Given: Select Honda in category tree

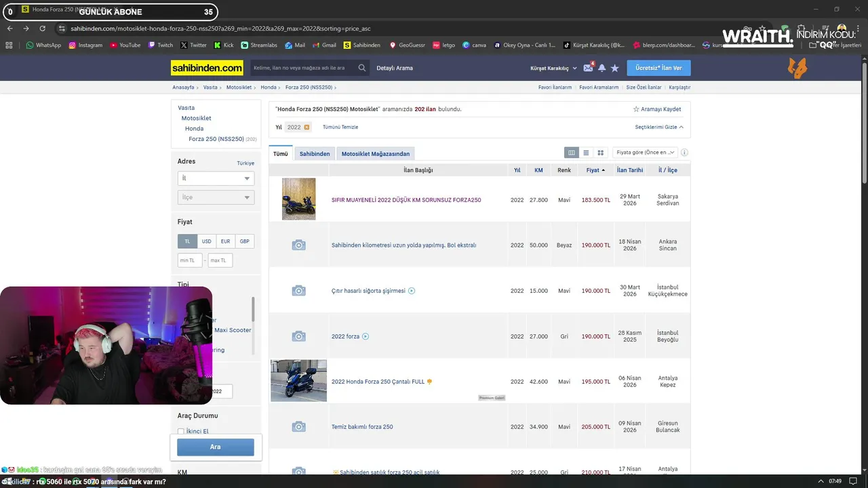Looking at the screenshot, I should [x=194, y=128].
